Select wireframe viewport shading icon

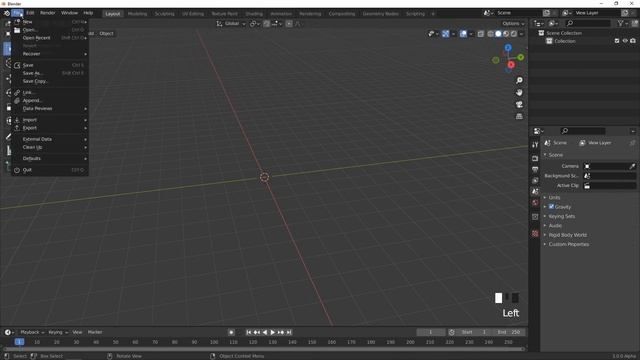pos(491,34)
